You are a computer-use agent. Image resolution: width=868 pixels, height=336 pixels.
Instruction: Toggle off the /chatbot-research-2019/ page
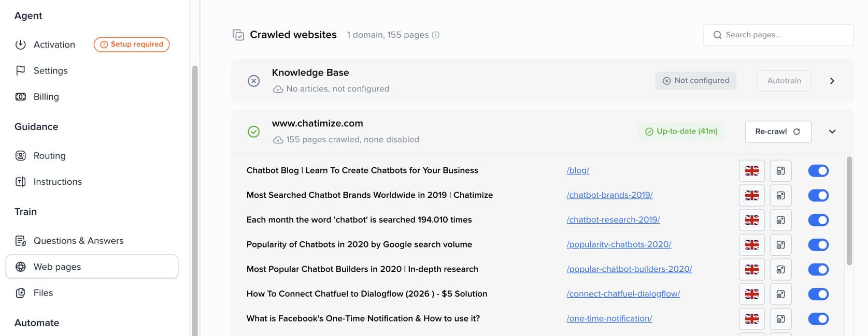tap(818, 220)
